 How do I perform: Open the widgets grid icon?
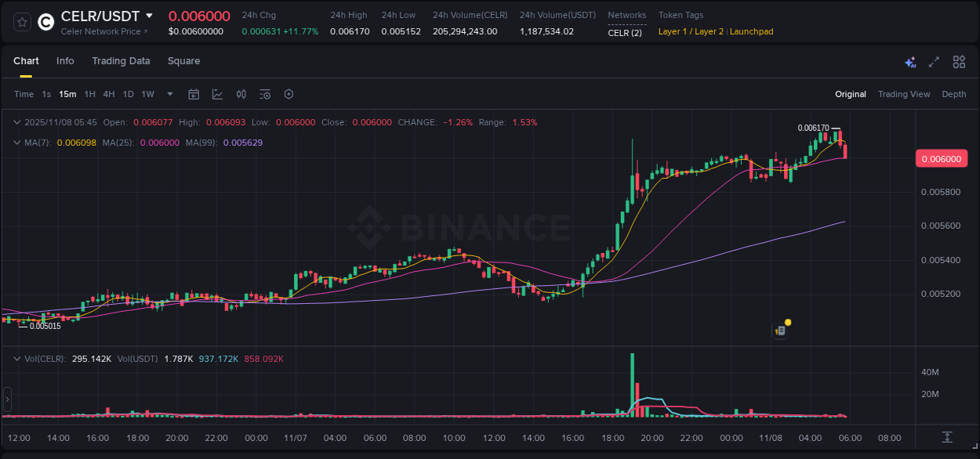[x=959, y=62]
